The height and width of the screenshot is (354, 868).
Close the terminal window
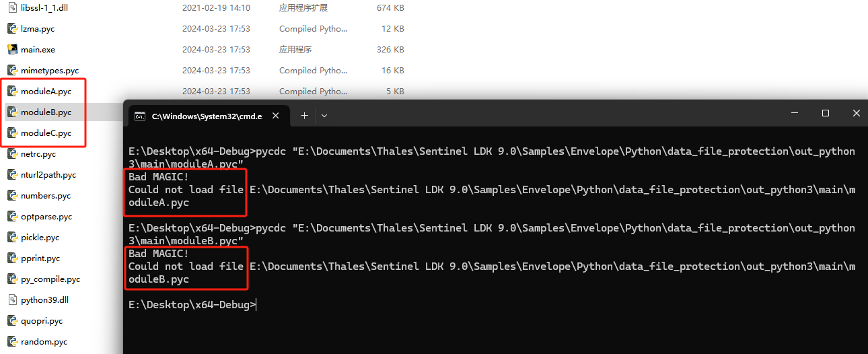coord(856,113)
